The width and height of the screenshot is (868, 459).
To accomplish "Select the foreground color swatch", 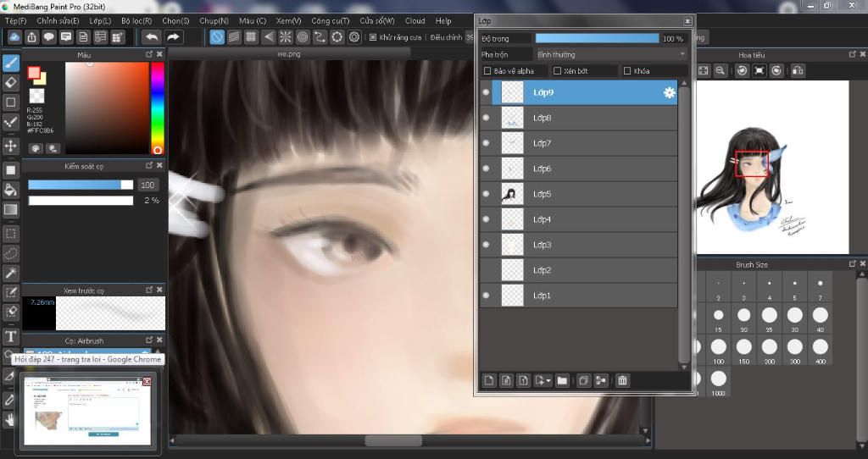I will pyautogui.click(x=34, y=73).
